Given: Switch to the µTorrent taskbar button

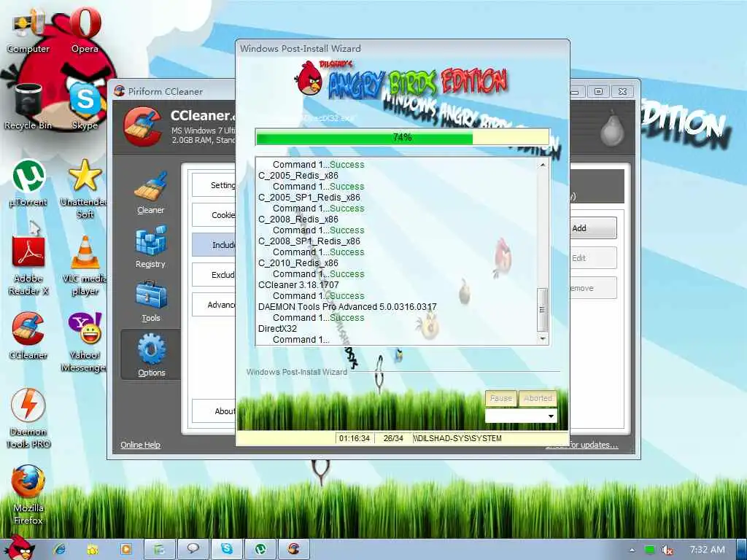Looking at the screenshot, I should 260,550.
